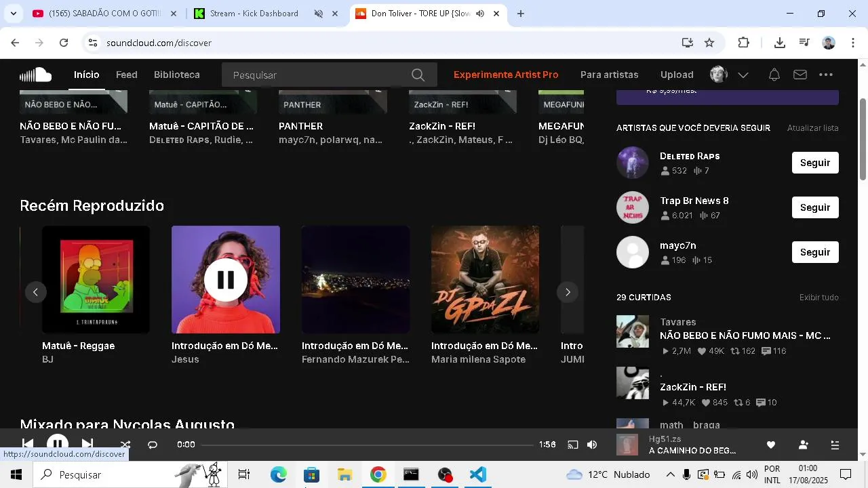
Task: Toggle repeat in the player bar
Action: [x=153, y=445]
